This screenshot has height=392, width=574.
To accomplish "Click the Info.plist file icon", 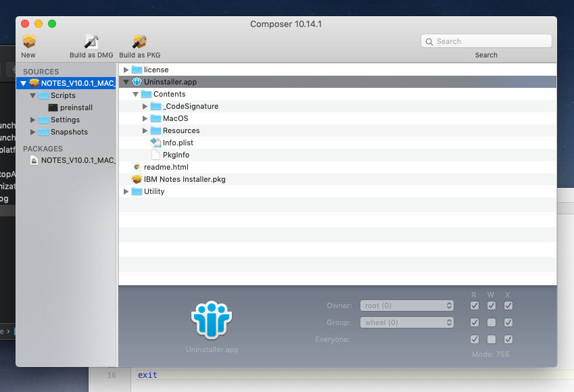I will click(156, 143).
